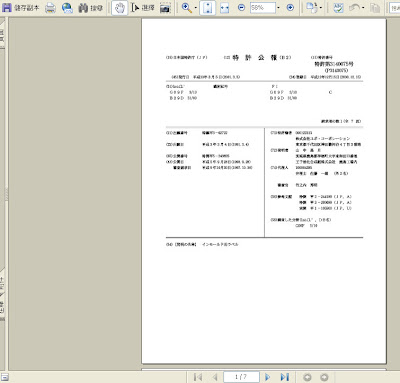Screen dimensions: 400x383
Task: Jump to the last page
Action: [285, 377]
